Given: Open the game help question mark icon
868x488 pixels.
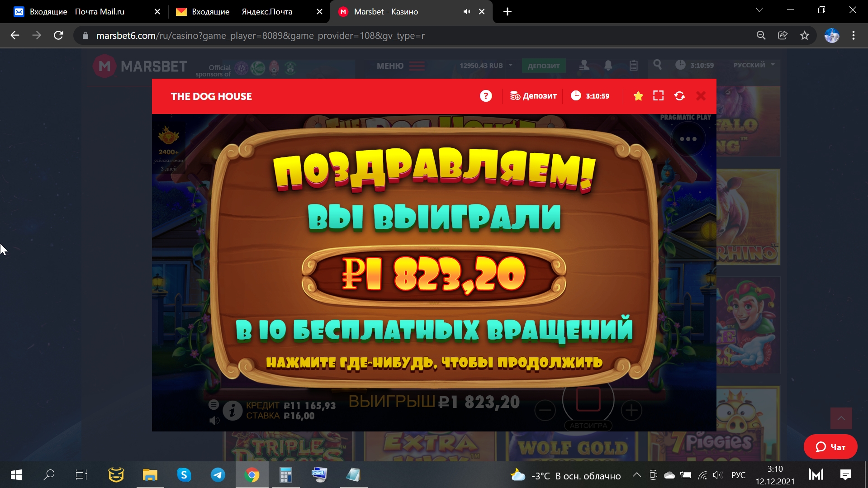Looking at the screenshot, I should point(486,96).
